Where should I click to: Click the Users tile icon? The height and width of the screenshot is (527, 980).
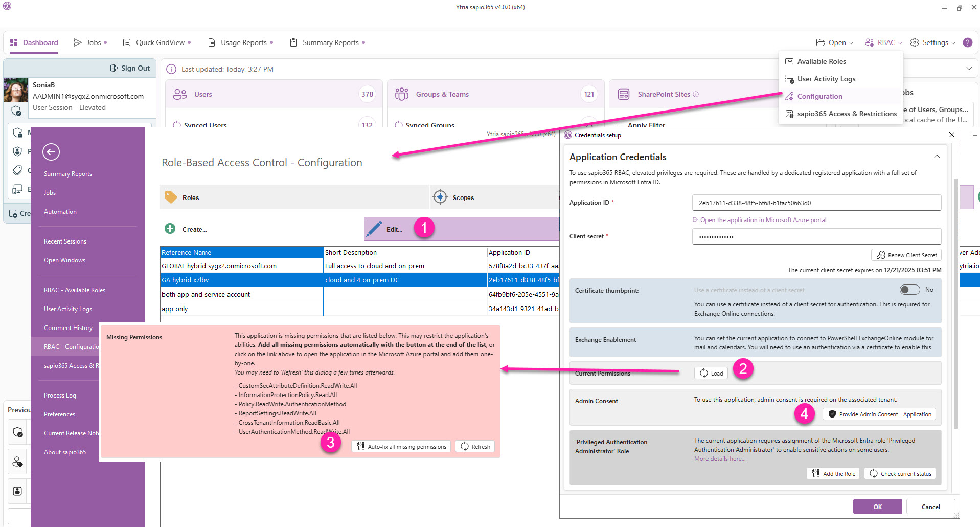coord(180,94)
